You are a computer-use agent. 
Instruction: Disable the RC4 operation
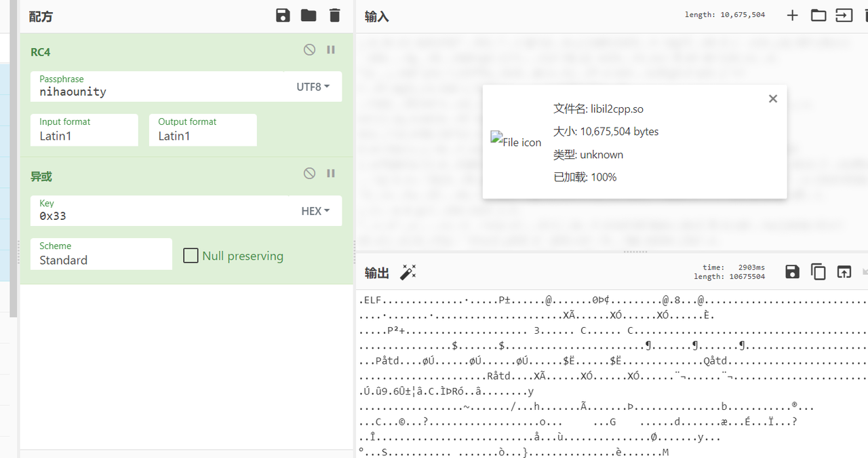coord(309,50)
